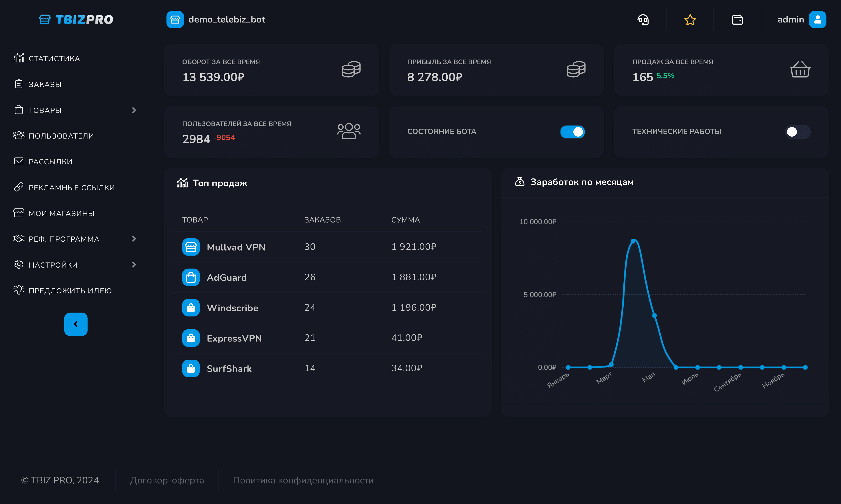Click the peak data point on earnings chart
The image size is (841, 504).
633,241
